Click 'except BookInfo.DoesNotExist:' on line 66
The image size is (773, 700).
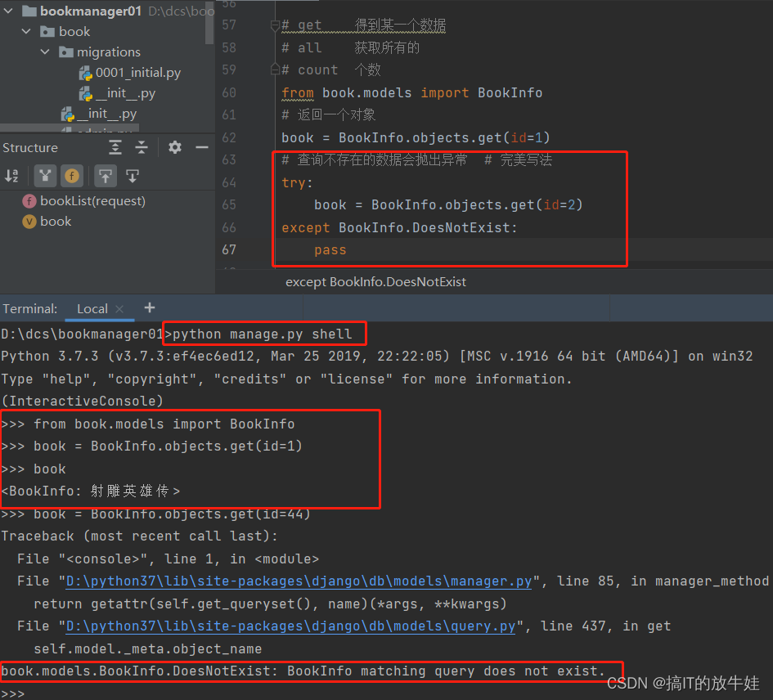click(x=399, y=228)
